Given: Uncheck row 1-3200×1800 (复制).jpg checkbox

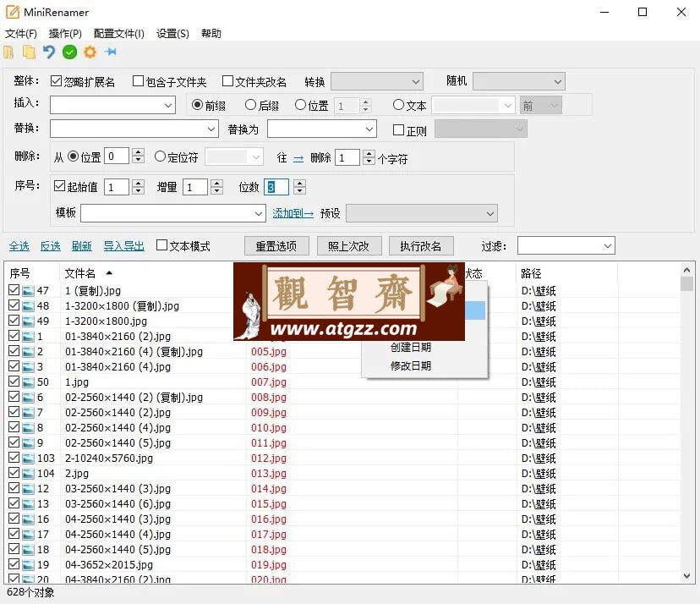Looking at the screenshot, I should 14,305.
